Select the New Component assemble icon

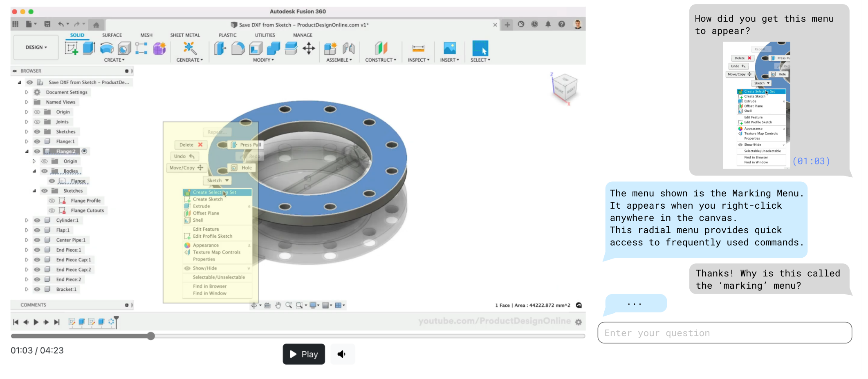[x=330, y=48]
